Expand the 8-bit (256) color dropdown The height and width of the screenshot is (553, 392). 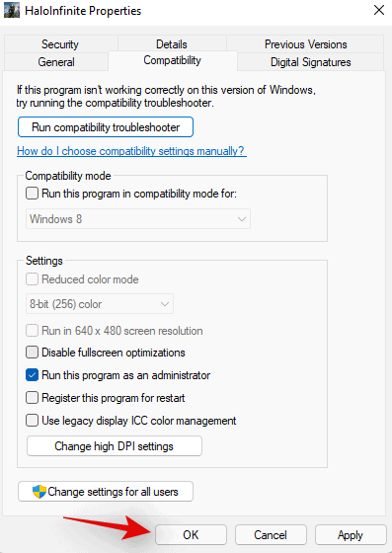[x=100, y=304]
